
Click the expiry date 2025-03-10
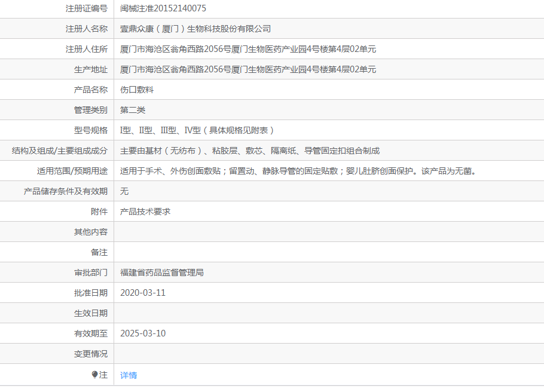(x=143, y=333)
